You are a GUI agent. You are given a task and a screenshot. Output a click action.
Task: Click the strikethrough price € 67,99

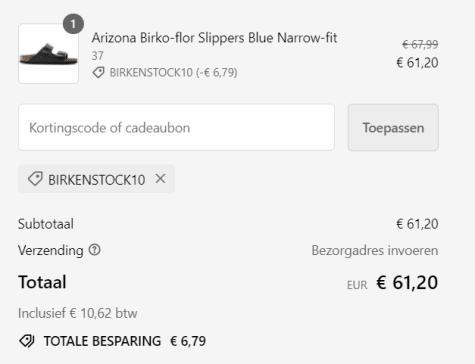pos(420,44)
